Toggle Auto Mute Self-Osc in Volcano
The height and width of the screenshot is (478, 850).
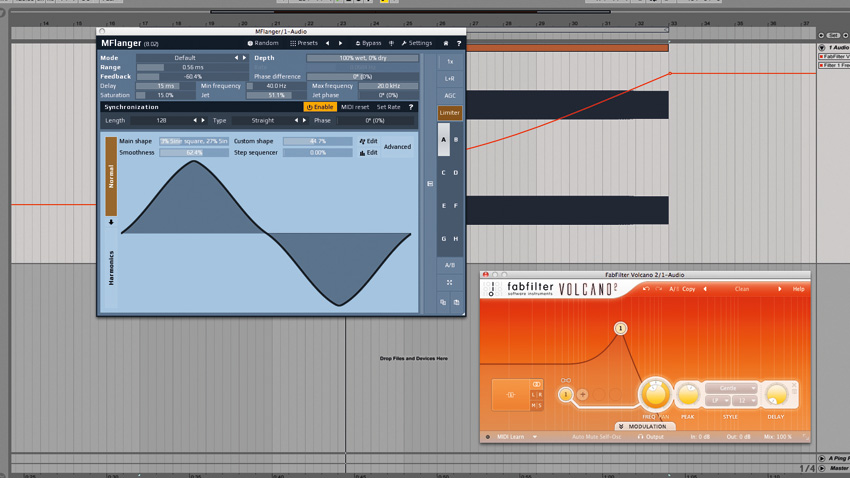[x=596, y=437]
